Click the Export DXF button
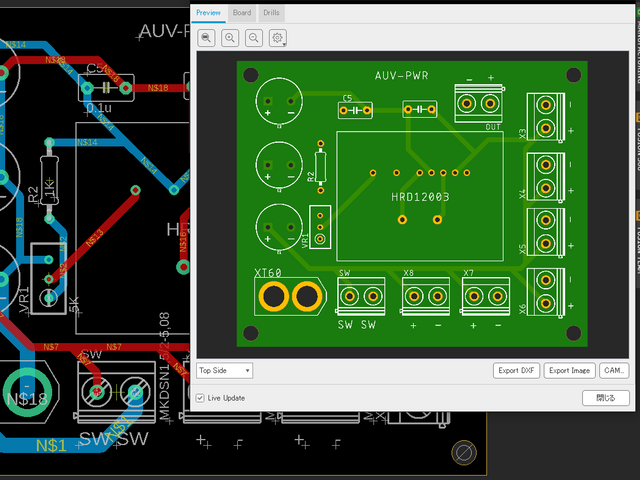The height and width of the screenshot is (480, 640). (x=516, y=371)
